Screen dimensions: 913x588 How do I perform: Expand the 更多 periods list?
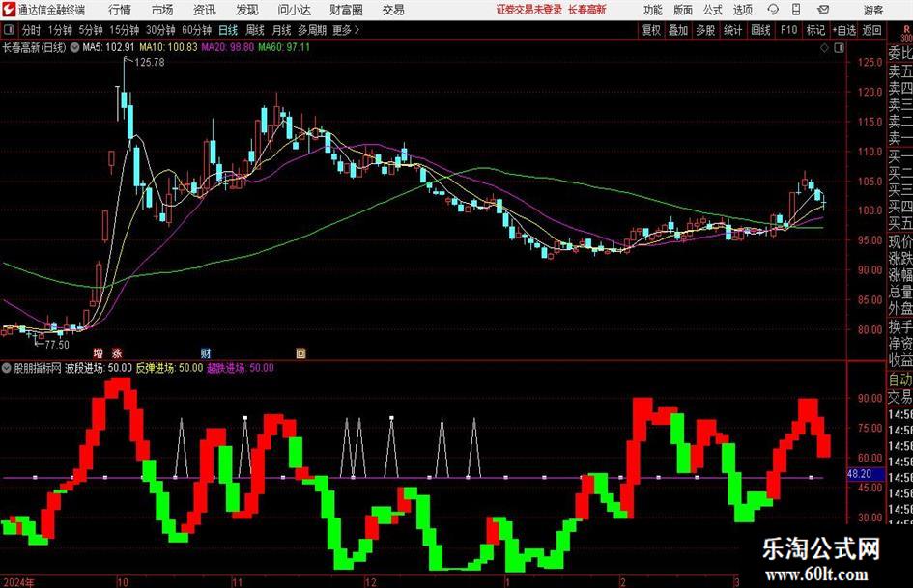tap(346, 30)
